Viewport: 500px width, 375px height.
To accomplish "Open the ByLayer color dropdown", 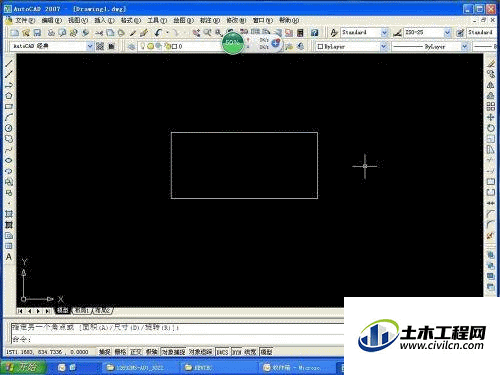I will (x=384, y=46).
